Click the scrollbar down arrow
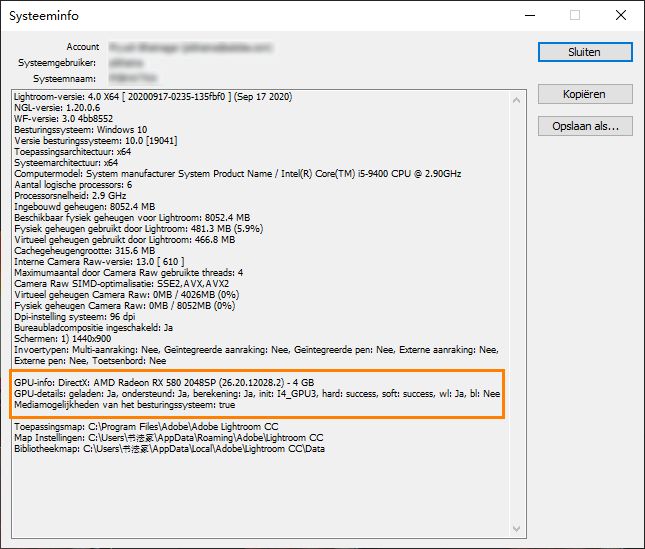The width and height of the screenshot is (645, 549). [x=517, y=528]
